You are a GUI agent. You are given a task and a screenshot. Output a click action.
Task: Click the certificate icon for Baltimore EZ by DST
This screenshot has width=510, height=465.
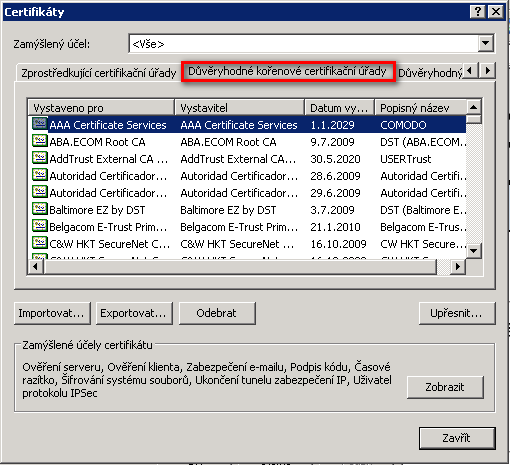coord(40,209)
